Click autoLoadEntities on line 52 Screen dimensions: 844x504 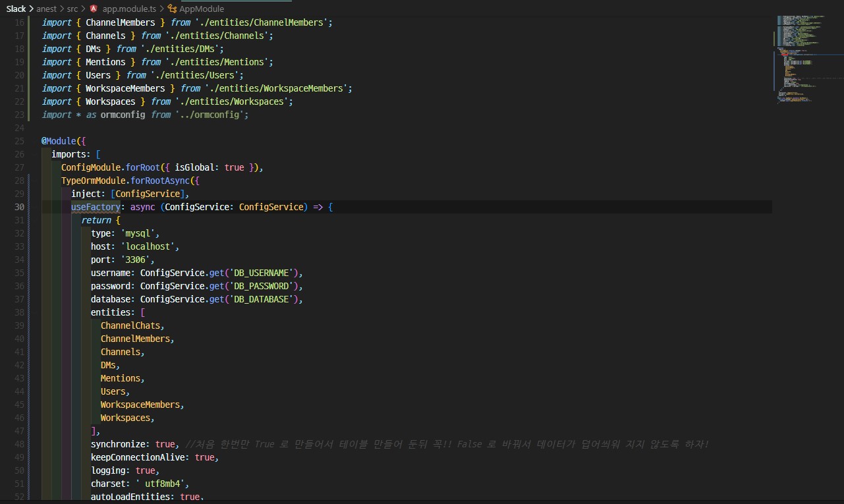[130, 497]
